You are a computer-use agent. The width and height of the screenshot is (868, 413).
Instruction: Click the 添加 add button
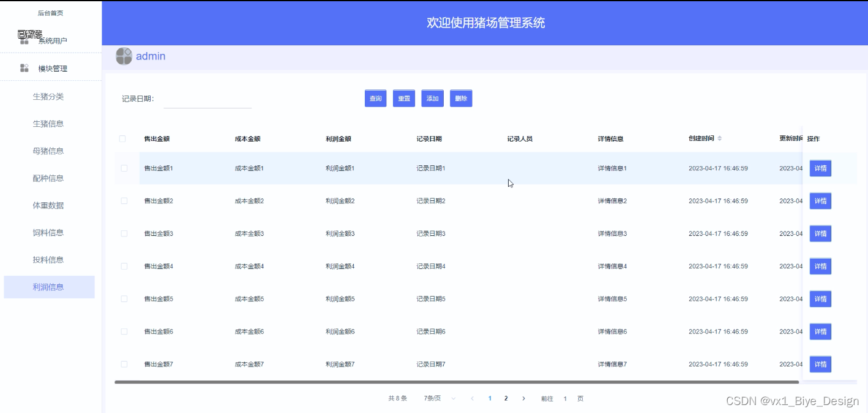tap(433, 99)
